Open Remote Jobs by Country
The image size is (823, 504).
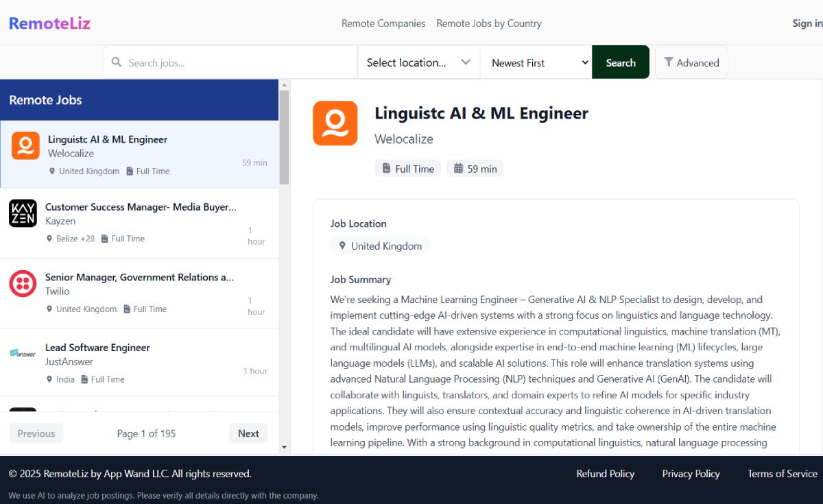(489, 23)
